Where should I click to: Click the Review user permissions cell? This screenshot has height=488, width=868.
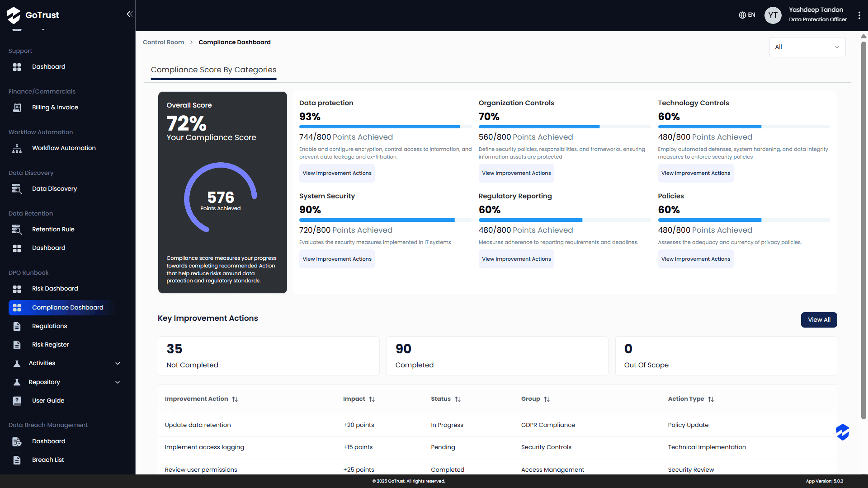click(x=201, y=470)
